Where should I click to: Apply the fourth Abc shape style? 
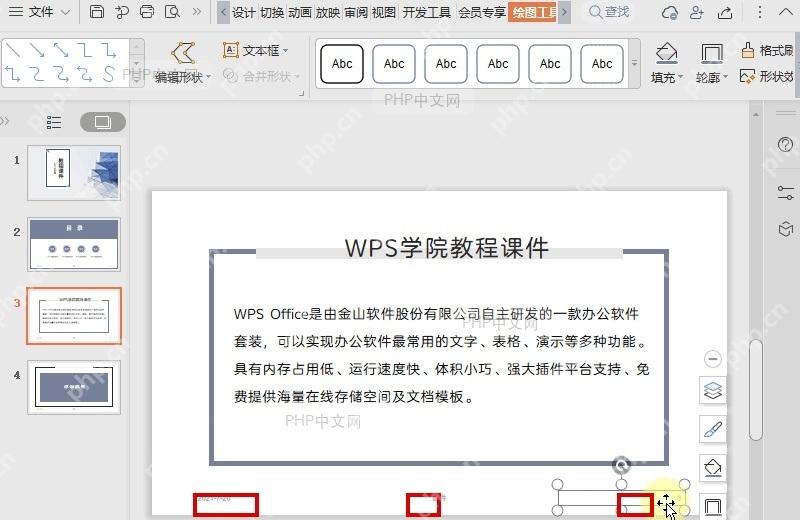click(498, 64)
